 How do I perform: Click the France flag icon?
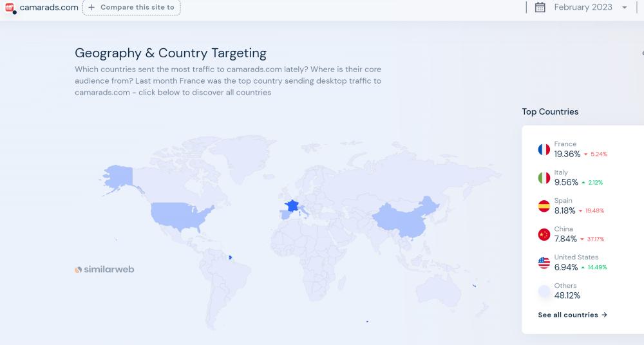pyautogui.click(x=544, y=149)
